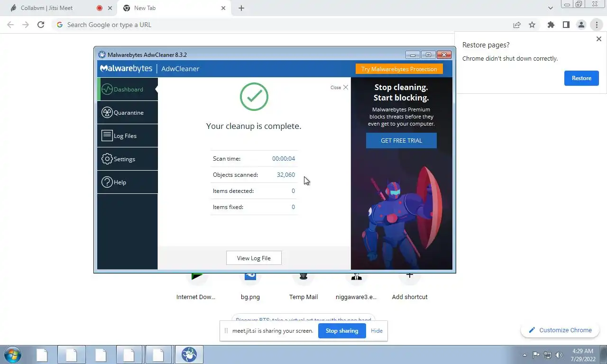Open the Internet Dow... shortcut
Viewport: 607px width, 364px height.
pos(196,287)
